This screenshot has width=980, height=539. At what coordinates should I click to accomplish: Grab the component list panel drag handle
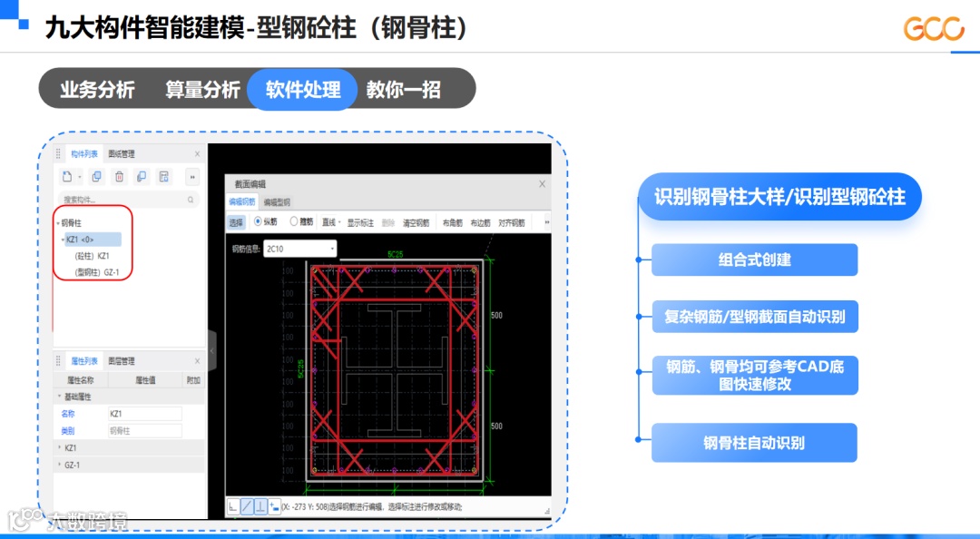pos(58,154)
